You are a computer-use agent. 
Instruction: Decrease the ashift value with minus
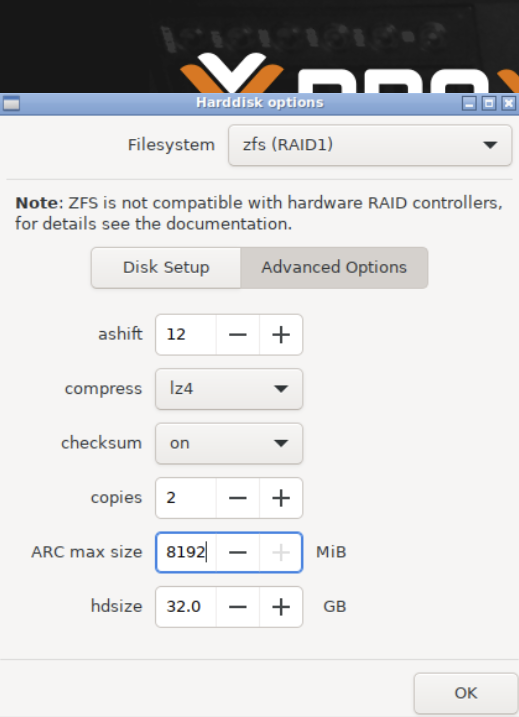click(x=238, y=335)
